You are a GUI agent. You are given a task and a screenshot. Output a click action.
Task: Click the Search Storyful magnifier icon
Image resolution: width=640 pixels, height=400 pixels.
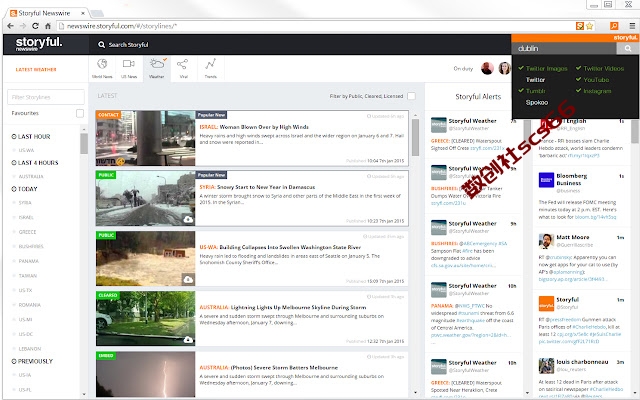click(101, 44)
